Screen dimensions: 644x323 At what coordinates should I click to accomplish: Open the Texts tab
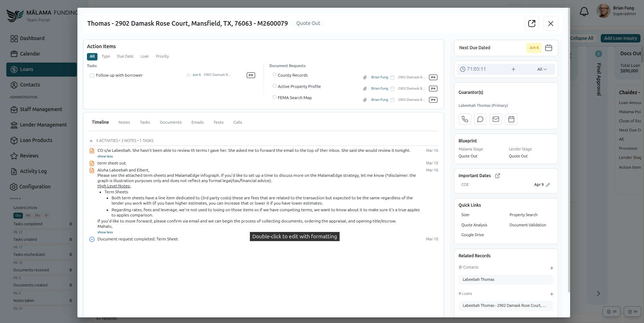[x=218, y=122]
